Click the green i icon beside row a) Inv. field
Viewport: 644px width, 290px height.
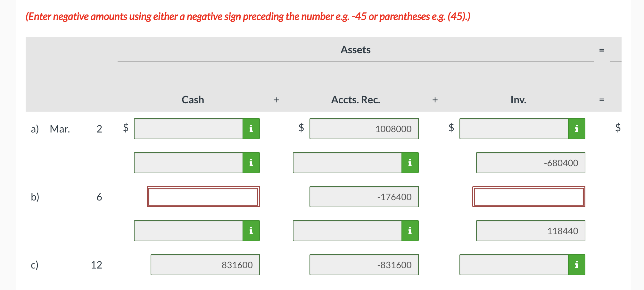(x=576, y=129)
